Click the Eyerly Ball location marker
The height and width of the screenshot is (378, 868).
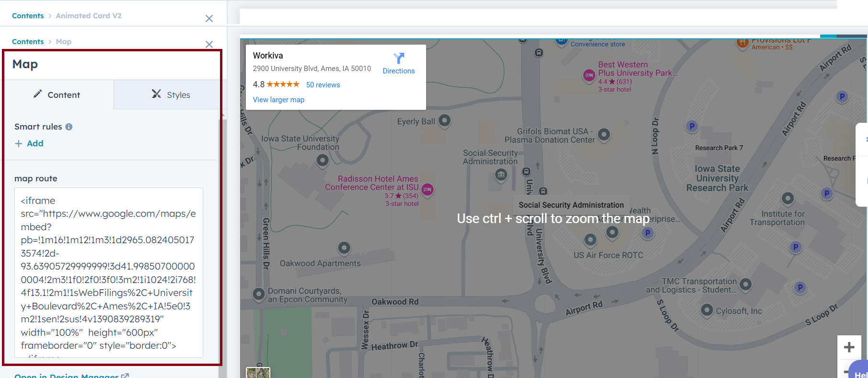click(x=445, y=120)
